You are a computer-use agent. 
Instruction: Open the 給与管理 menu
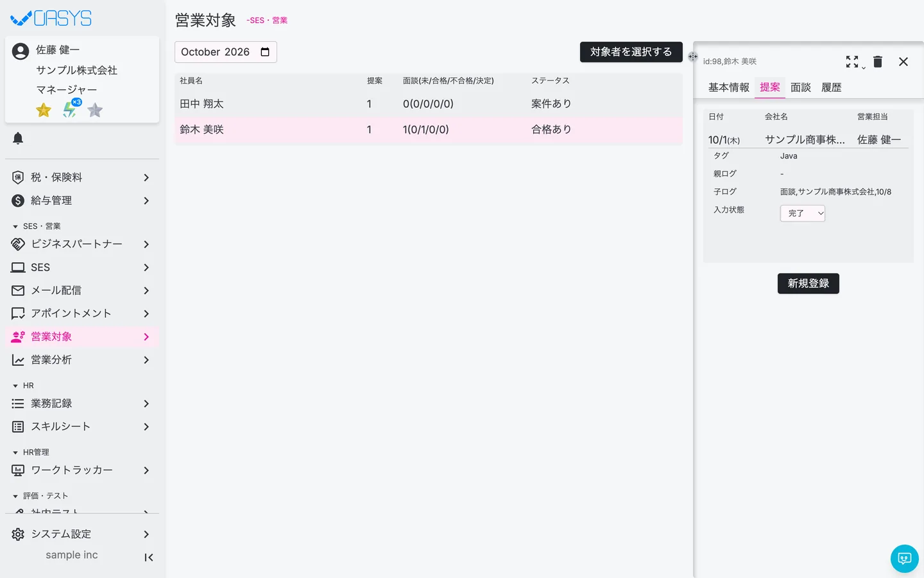tap(82, 200)
